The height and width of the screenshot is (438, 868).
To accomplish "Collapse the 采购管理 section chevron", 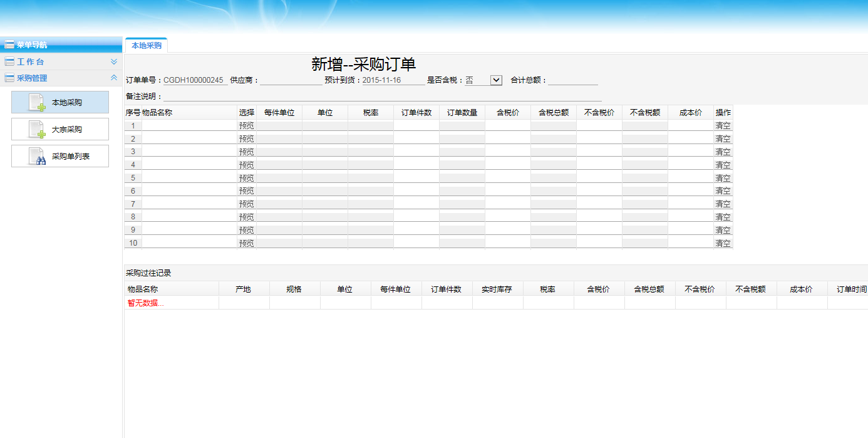I will 114,78.
